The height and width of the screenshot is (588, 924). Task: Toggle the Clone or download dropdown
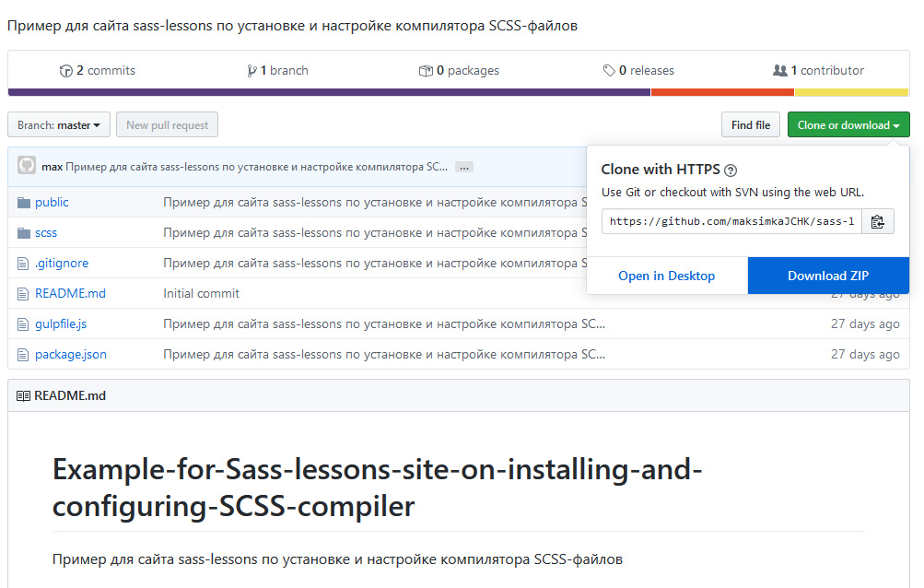(x=848, y=125)
